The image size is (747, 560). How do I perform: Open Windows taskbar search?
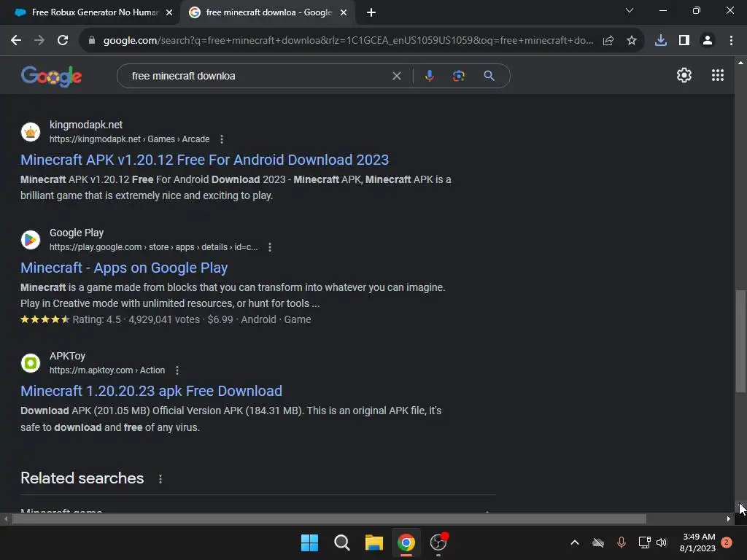pyautogui.click(x=341, y=542)
